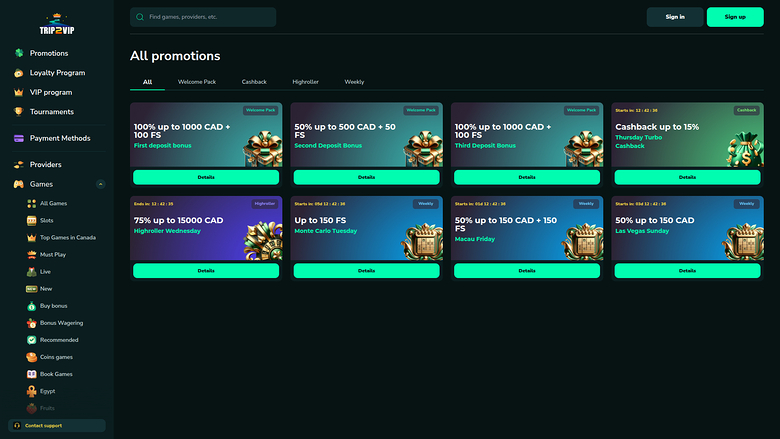This screenshot has width=780, height=439.
Task: Open the Bonus Wagering category
Action: tap(61, 323)
